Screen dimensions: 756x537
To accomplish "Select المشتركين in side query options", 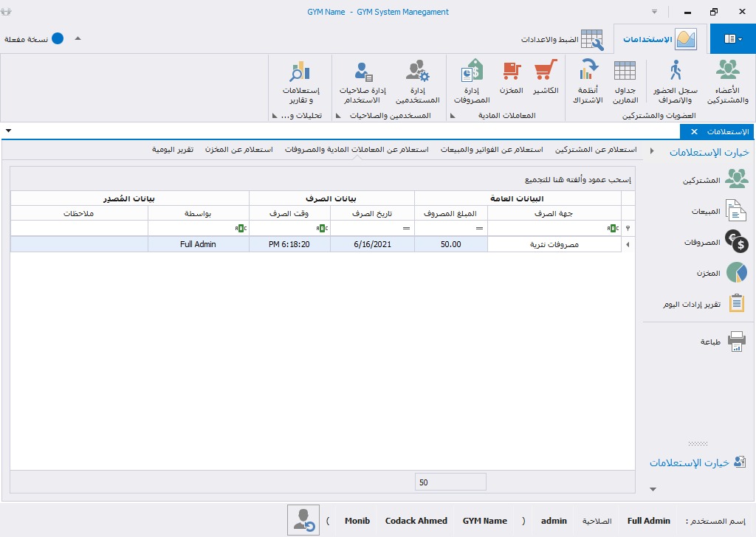I will click(x=715, y=180).
